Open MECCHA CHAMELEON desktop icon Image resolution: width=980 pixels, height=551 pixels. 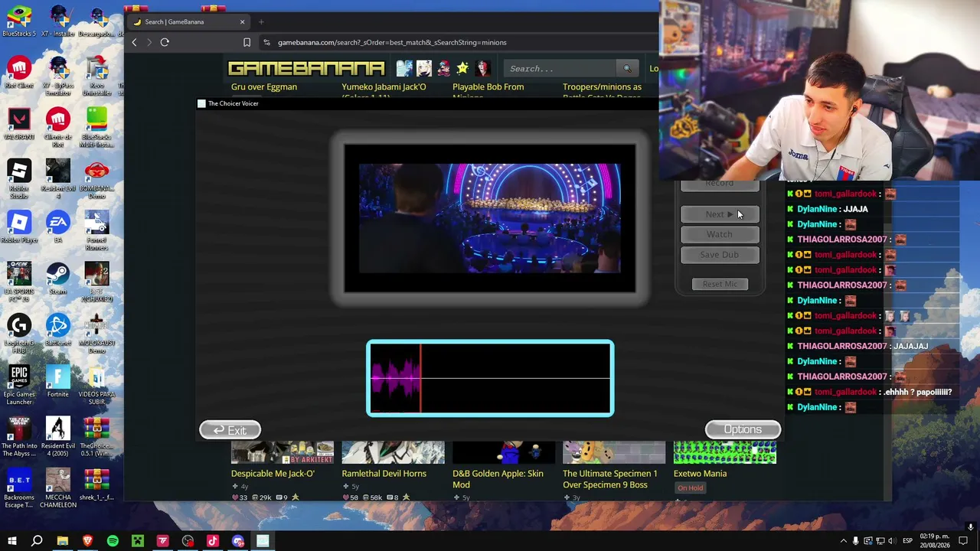click(57, 487)
